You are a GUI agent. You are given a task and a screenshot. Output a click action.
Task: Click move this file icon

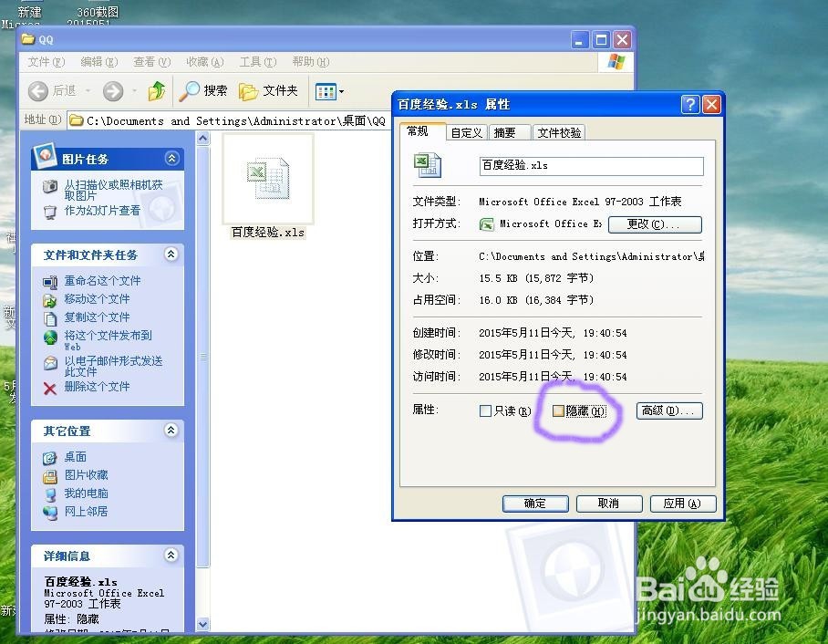tap(50, 301)
